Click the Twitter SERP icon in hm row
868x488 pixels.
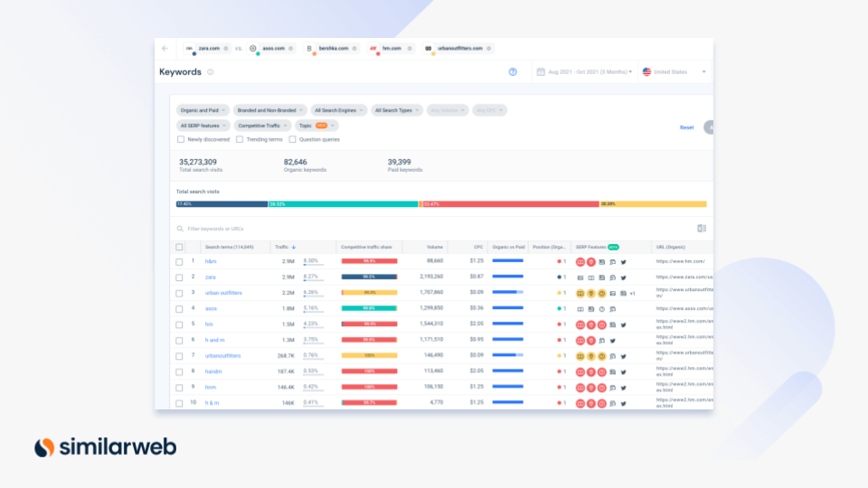623,324
